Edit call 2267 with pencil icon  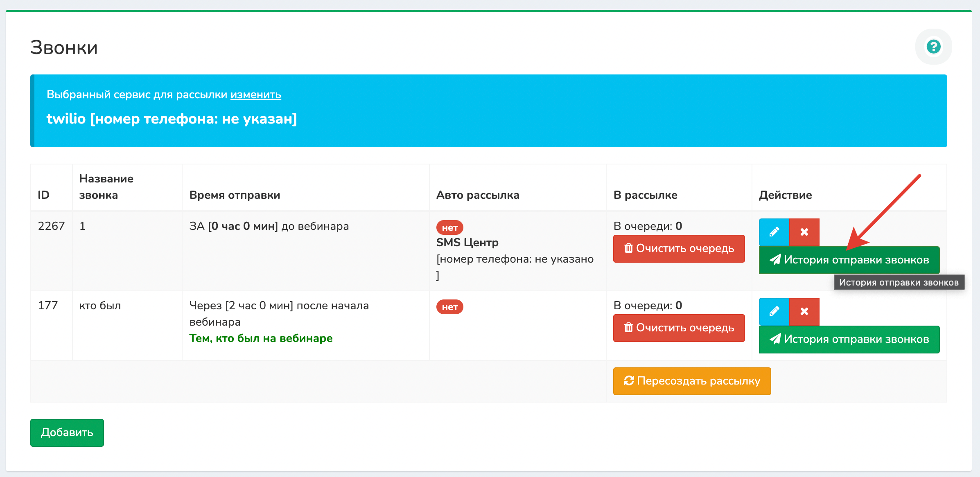tap(774, 232)
